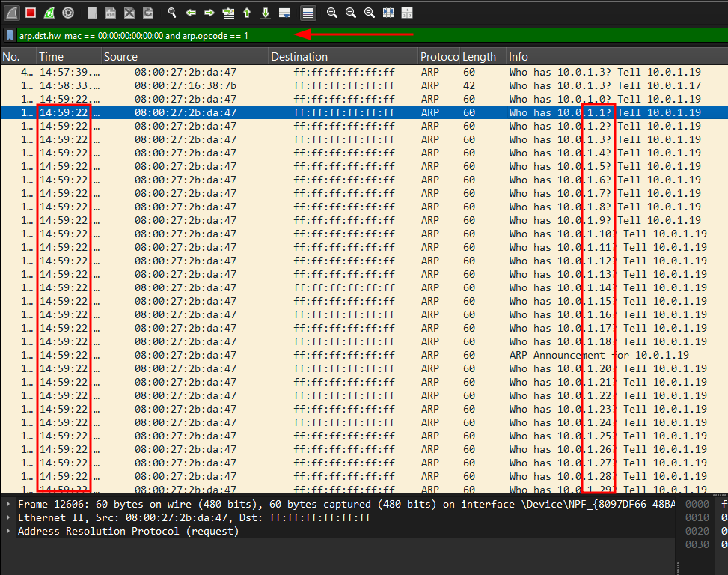Jump to the first packet arrow icon
Image resolution: width=728 pixels, height=575 pixels.
(247, 13)
